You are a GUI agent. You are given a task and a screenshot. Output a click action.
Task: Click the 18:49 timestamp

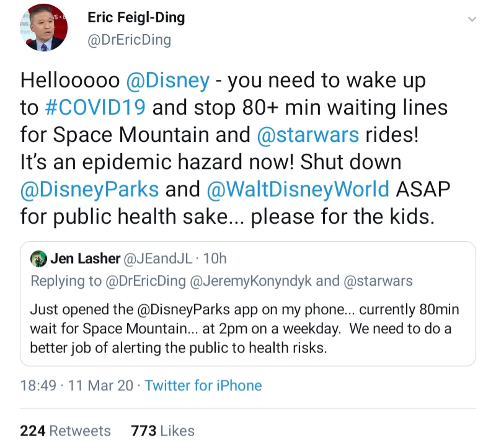(38, 385)
